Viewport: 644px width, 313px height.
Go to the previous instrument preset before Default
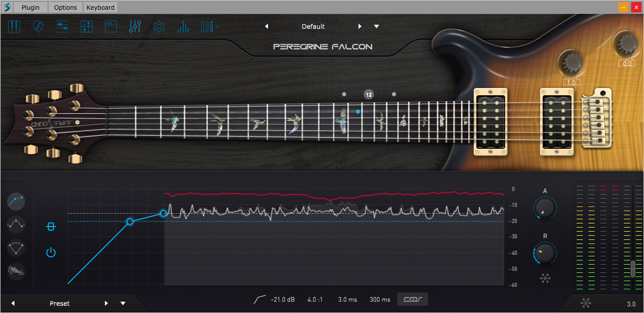coord(266,26)
